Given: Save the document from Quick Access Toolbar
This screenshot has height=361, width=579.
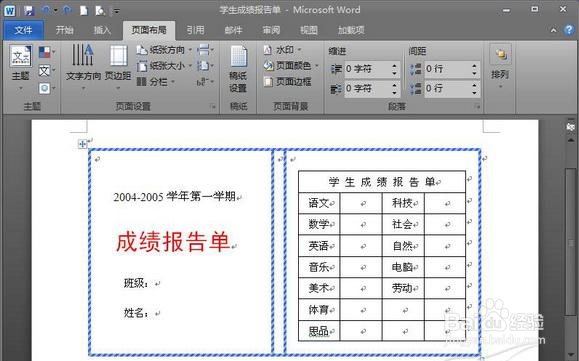Looking at the screenshot, I should click(29, 10).
